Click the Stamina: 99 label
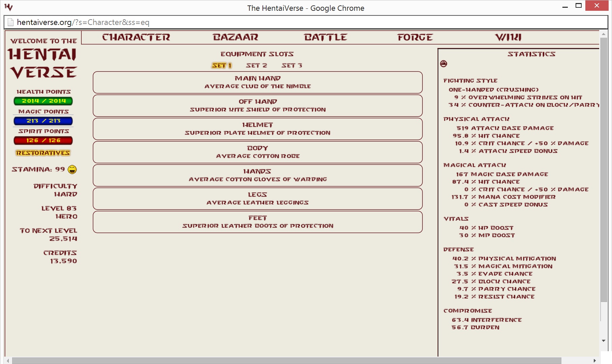The width and height of the screenshot is (612, 364). click(38, 169)
